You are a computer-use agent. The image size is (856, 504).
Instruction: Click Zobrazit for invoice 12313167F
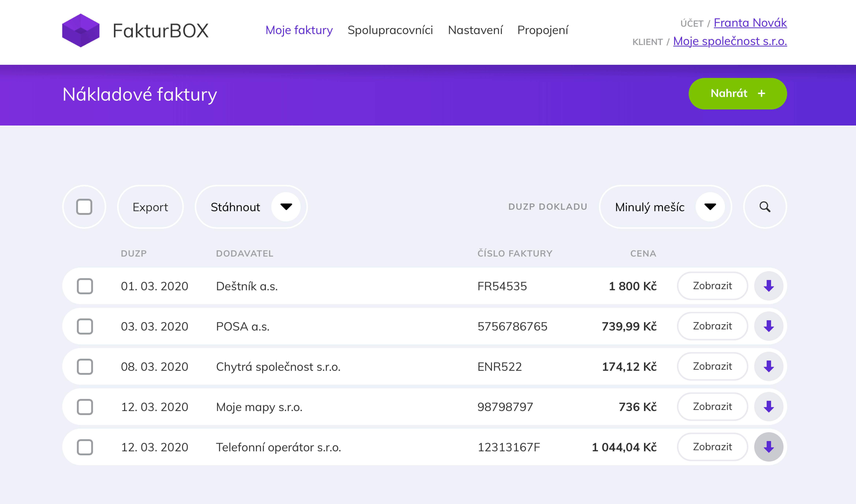click(712, 447)
